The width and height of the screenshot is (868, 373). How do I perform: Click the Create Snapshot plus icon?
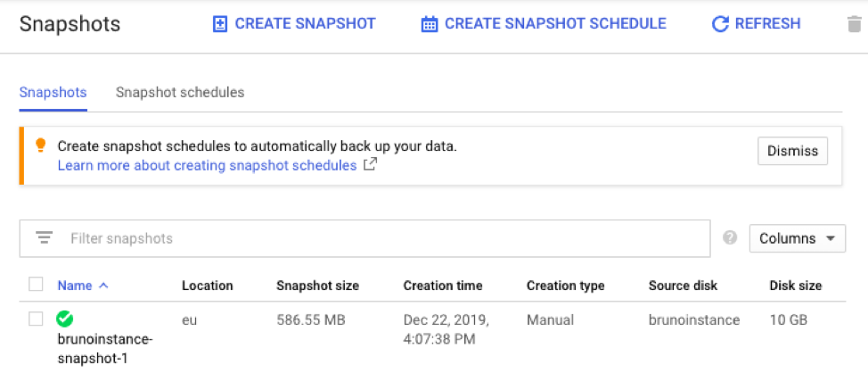tap(220, 24)
